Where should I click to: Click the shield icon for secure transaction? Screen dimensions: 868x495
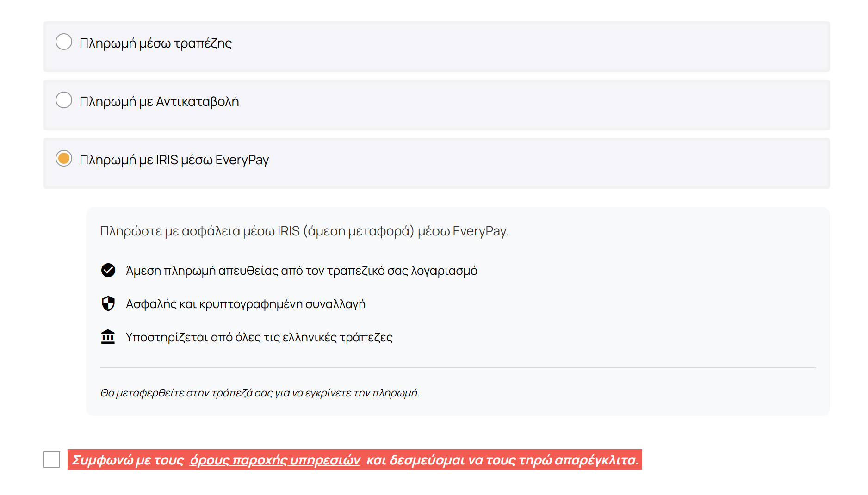point(108,304)
